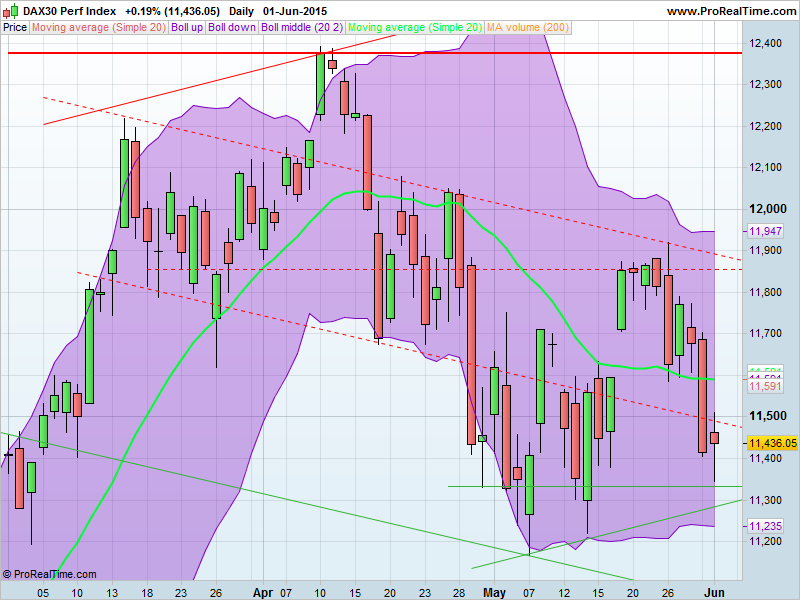Click the 12,000 price axis label
The height and width of the screenshot is (600, 800).
(x=768, y=209)
